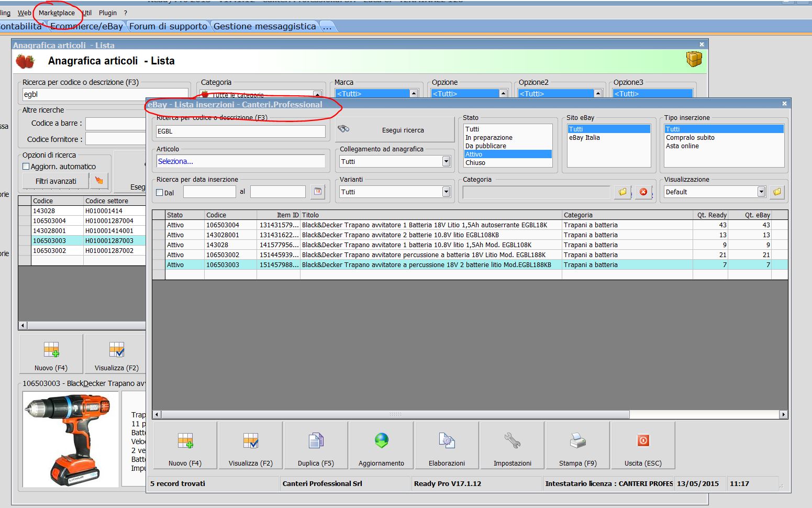Open the Opzione3 dropdown
Image resolution: width=812 pixels, height=508 pixels.
(653, 93)
